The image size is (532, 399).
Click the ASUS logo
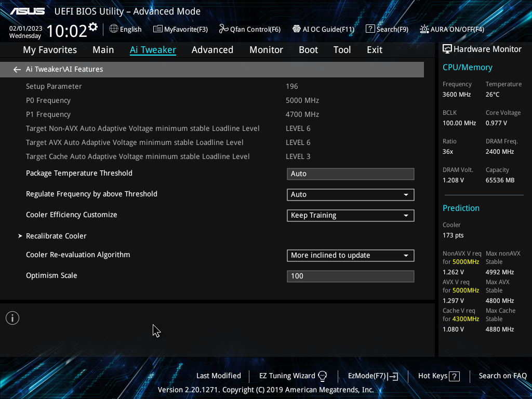[x=27, y=11]
